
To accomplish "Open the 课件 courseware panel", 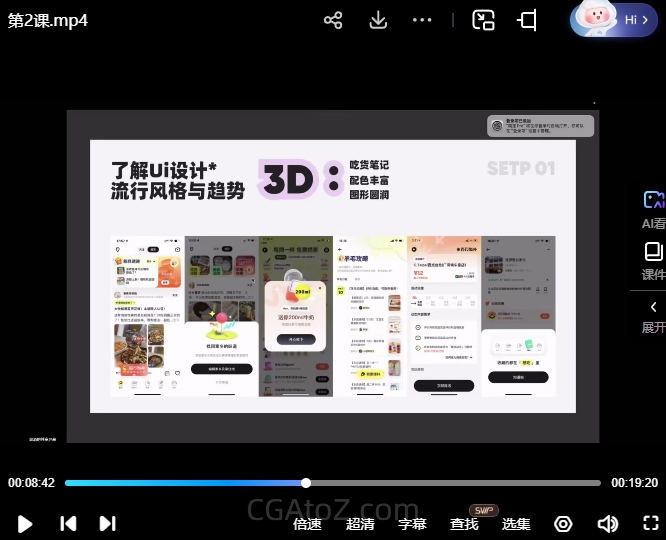I will pyautogui.click(x=653, y=260).
